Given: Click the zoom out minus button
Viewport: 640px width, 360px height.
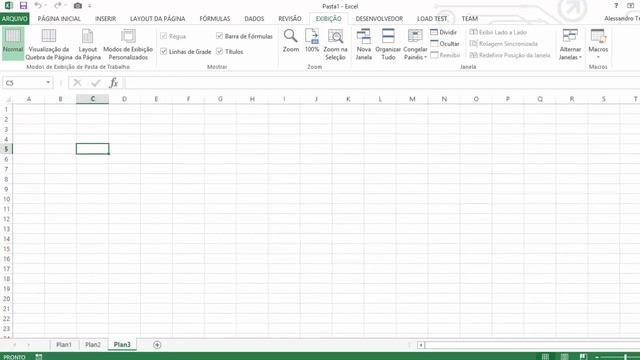Looking at the screenshot, I should pos(597,357).
